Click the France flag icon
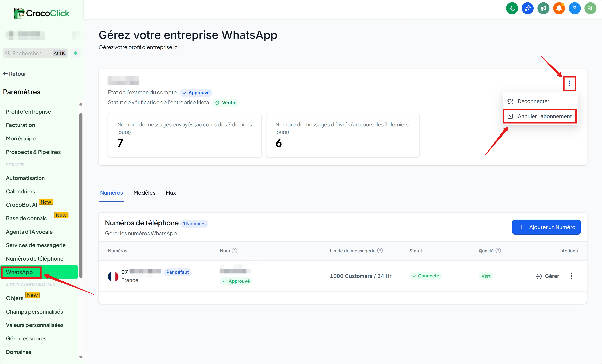602x364 pixels. pos(113,276)
